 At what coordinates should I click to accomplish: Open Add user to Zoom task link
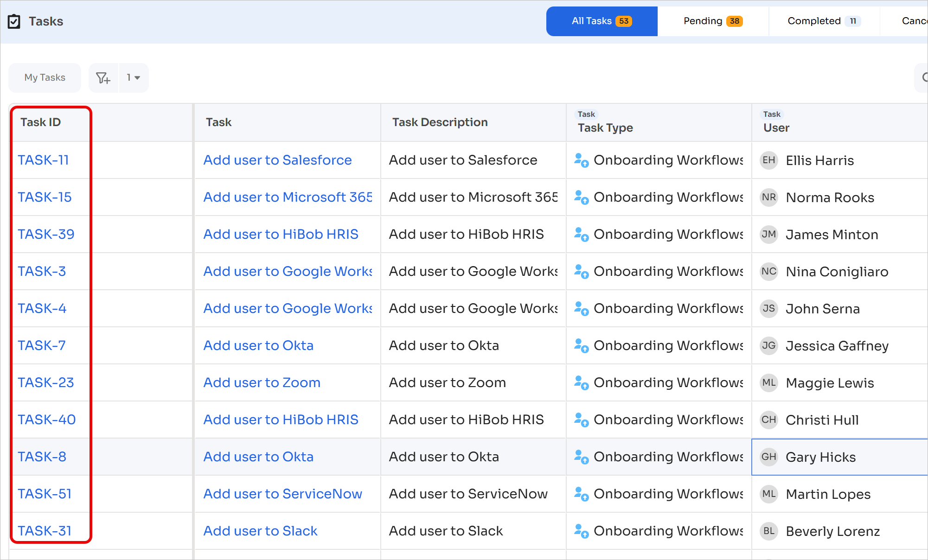click(262, 383)
